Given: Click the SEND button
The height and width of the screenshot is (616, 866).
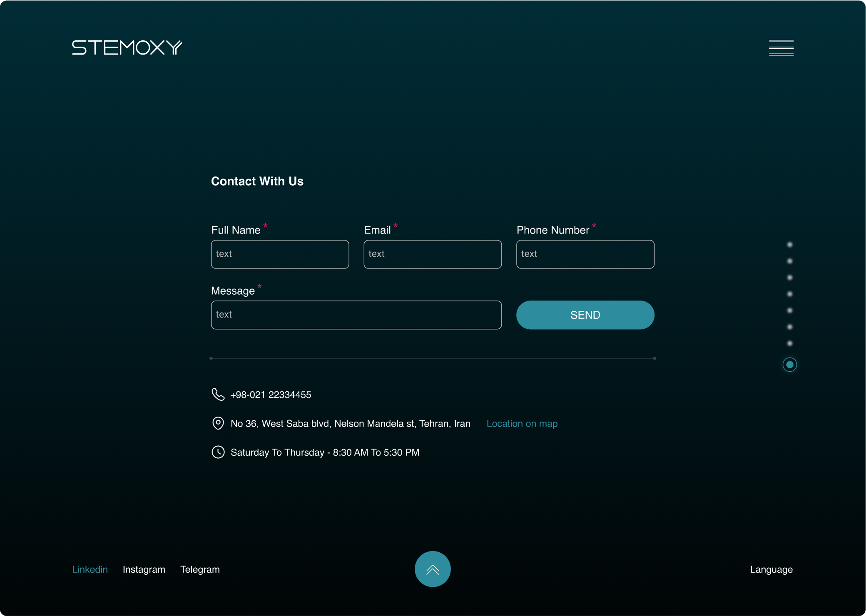Looking at the screenshot, I should (x=585, y=315).
